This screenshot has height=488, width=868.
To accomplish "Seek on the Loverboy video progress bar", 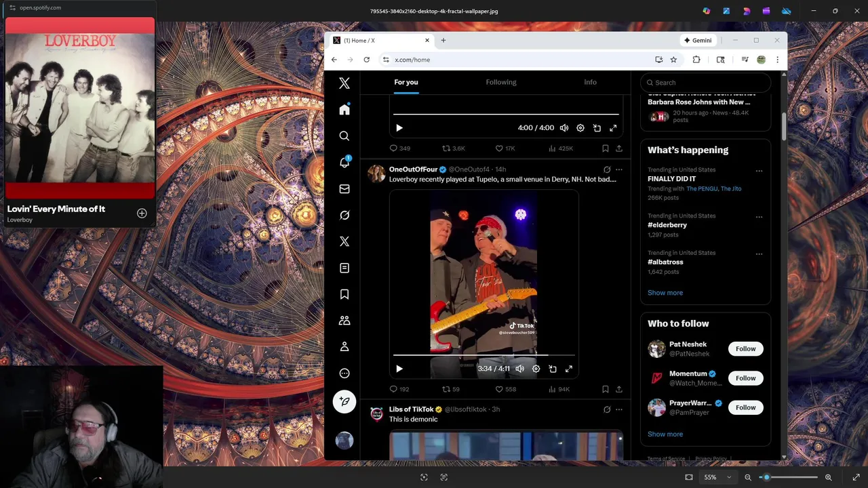I will pyautogui.click(x=484, y=354).
